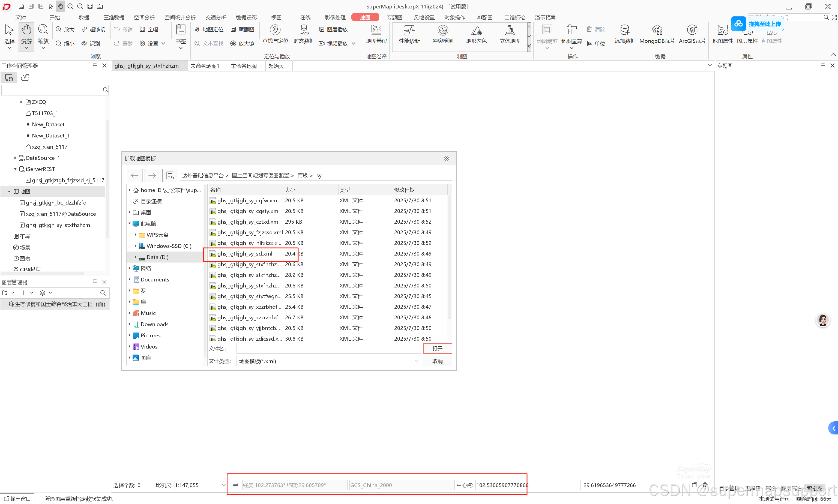Click the 时态数据 temporal data icon

(304, 34)
